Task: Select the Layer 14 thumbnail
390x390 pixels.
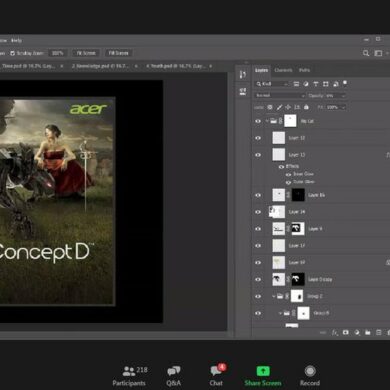Action: click(277, 212)
